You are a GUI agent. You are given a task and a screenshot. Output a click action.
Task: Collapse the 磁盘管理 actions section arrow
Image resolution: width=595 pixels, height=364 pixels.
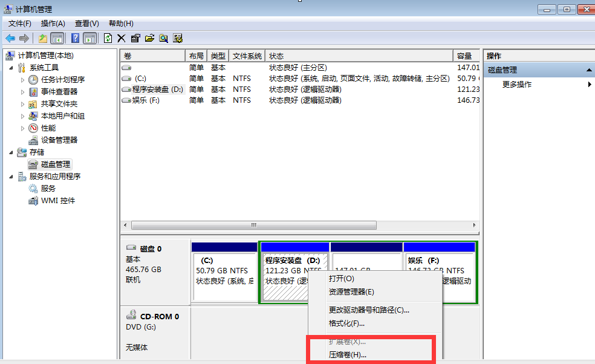tap(589, 70)
